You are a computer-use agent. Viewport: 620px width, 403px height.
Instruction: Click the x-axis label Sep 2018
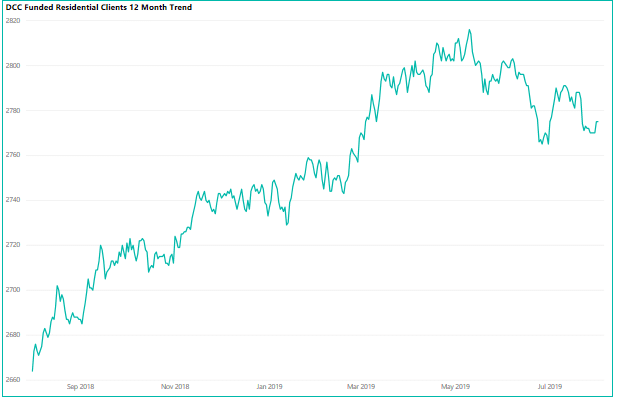tap(80, 386)
